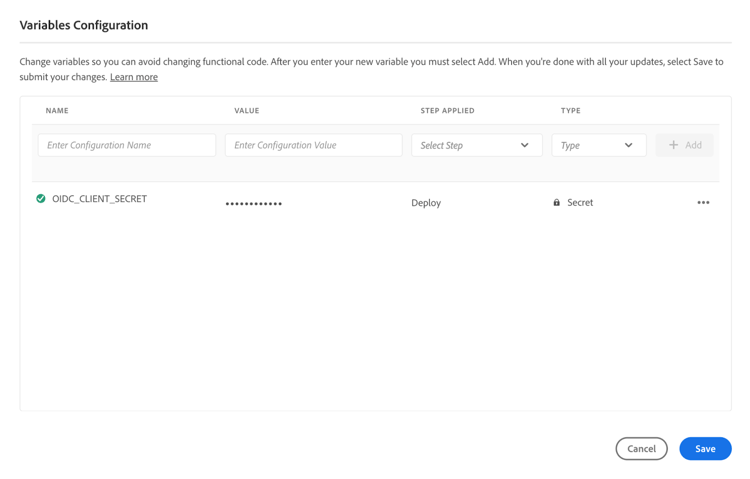This screenshot has height=479, width=750.
Task: Click the STEP APPLIED column header
Action: pyautogui.click(x=447, y=111)
